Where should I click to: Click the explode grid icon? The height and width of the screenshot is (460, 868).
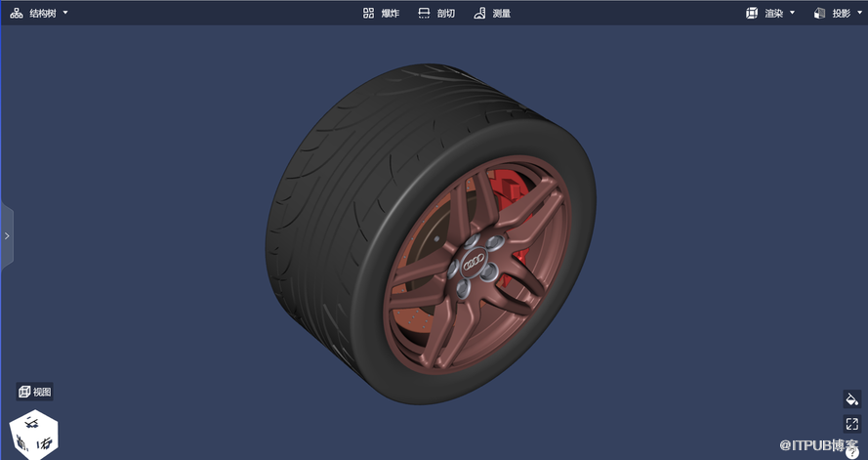(369, 14)
